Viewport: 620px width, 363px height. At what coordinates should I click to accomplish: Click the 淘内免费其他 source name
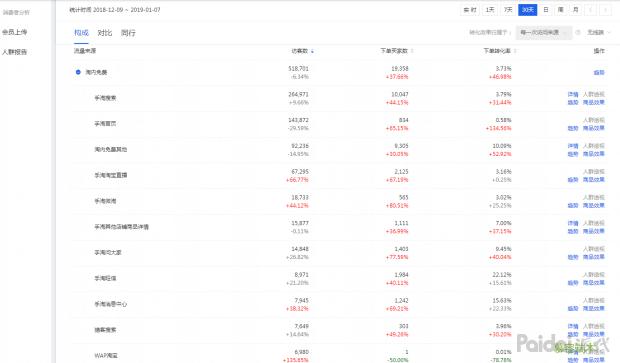(x=111, y=149)
